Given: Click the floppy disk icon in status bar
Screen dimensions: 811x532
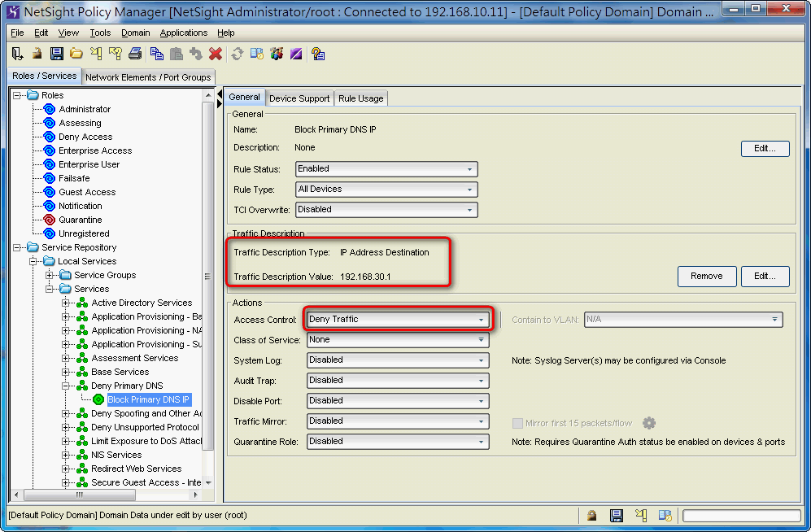Looking at the screenshot, I should tap(616, 515).
